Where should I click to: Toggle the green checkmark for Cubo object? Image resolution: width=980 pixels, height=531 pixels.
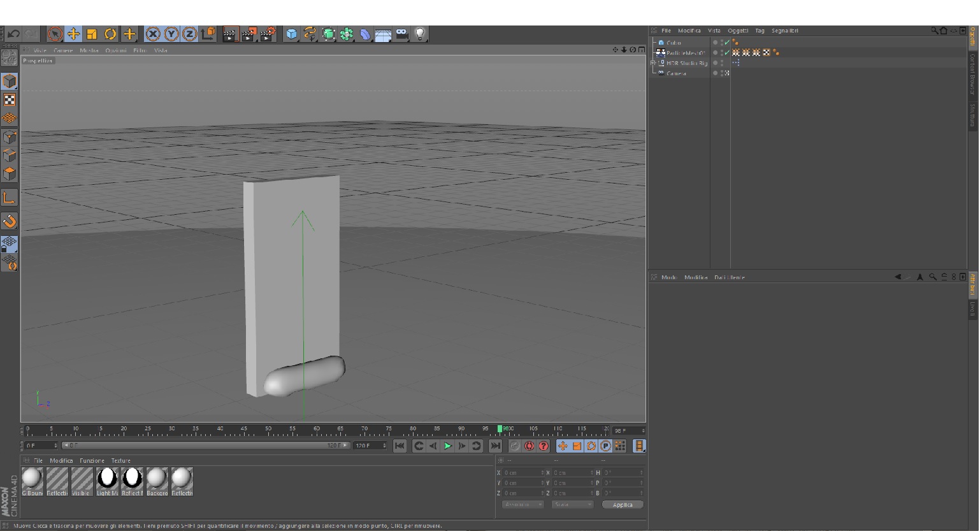point(727,43)
